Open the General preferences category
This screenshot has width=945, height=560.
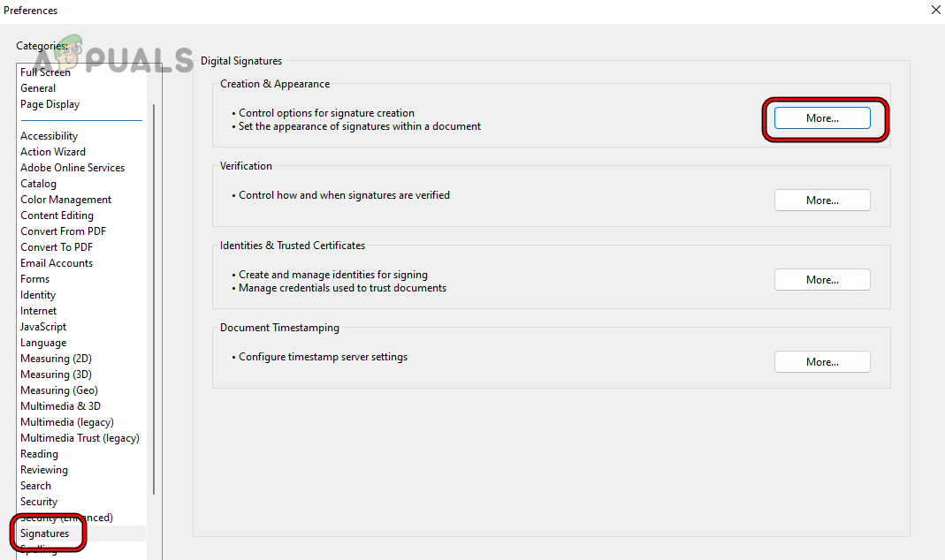(x=38, y=87)
